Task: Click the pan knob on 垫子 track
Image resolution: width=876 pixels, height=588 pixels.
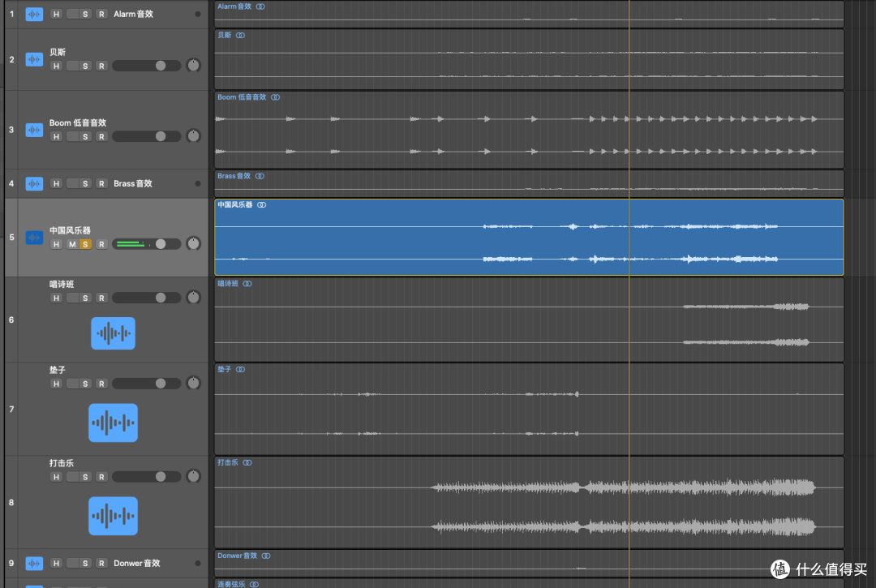Action: (x=193, y=383)
